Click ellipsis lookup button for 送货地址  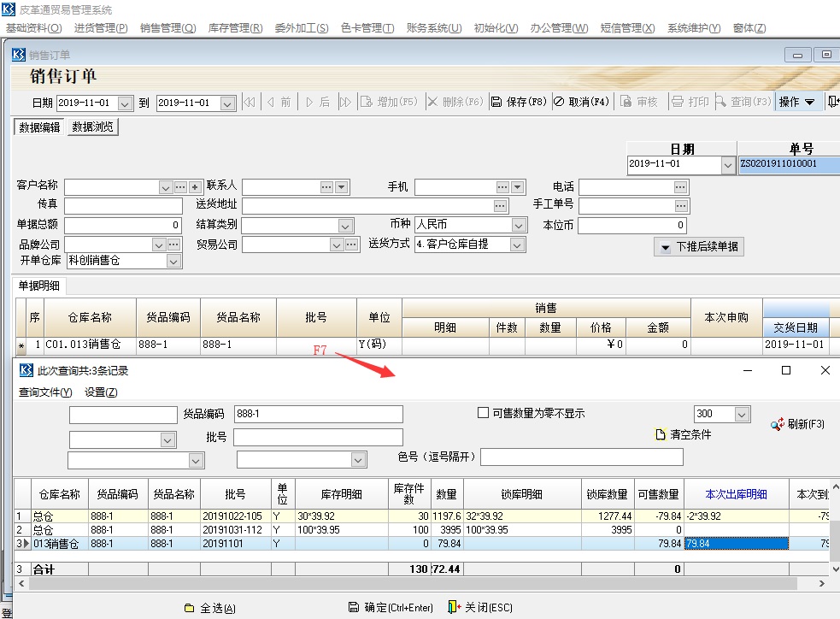500,206
